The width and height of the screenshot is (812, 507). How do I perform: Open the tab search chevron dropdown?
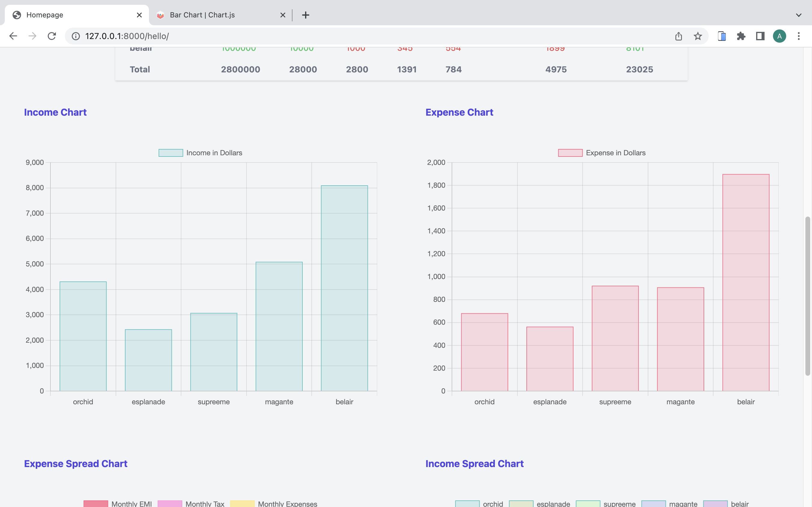pyautogui.click(x=798, y=15)
